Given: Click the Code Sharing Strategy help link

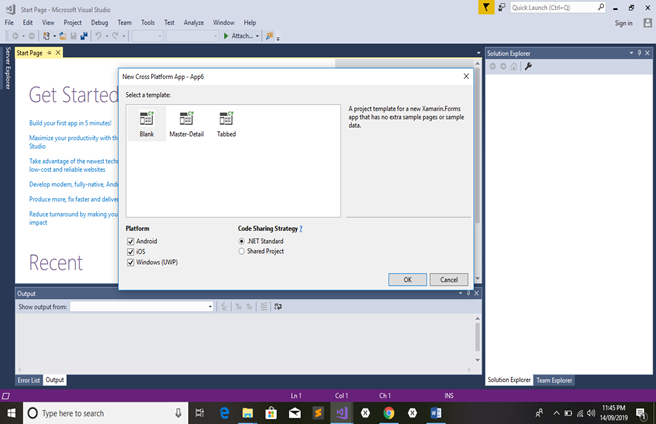Looking at the screenshot, I should coord(300,229).
